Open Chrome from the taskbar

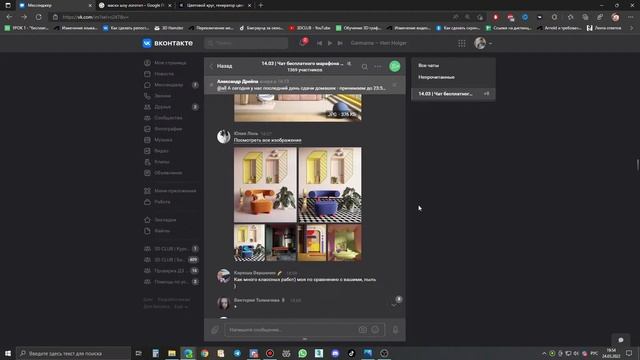click(204, 353)
